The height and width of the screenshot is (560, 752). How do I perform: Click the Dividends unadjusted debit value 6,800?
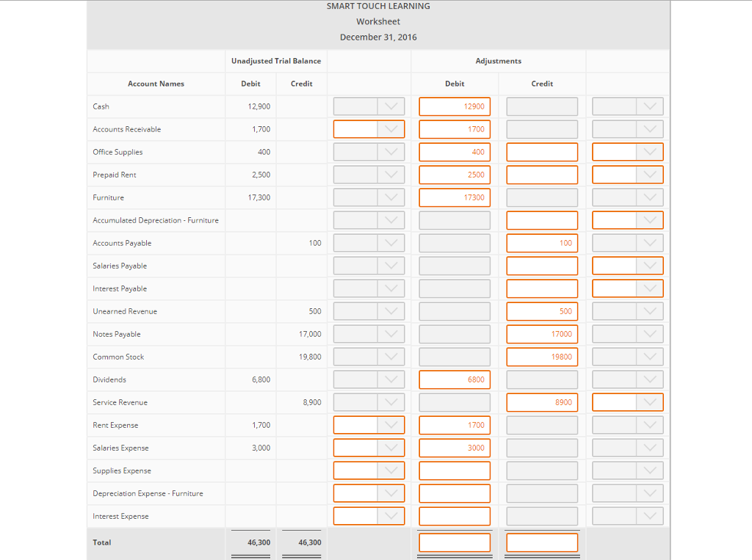(x=261, y=379)
